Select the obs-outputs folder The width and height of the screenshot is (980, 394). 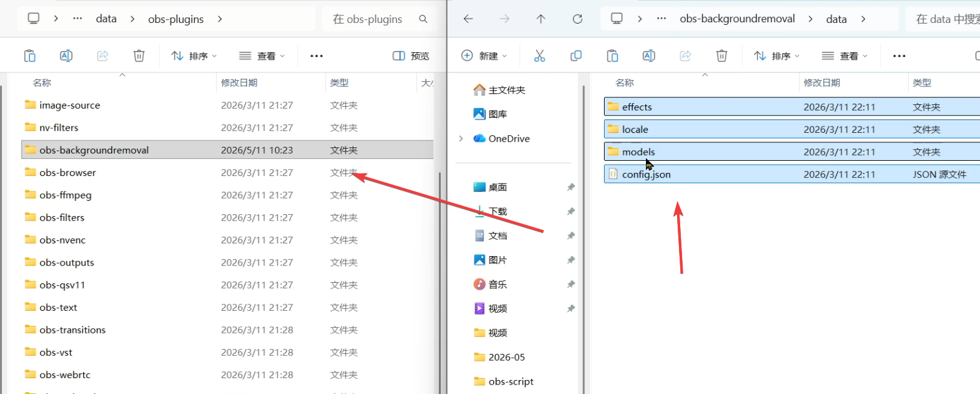tap(227, 262)
